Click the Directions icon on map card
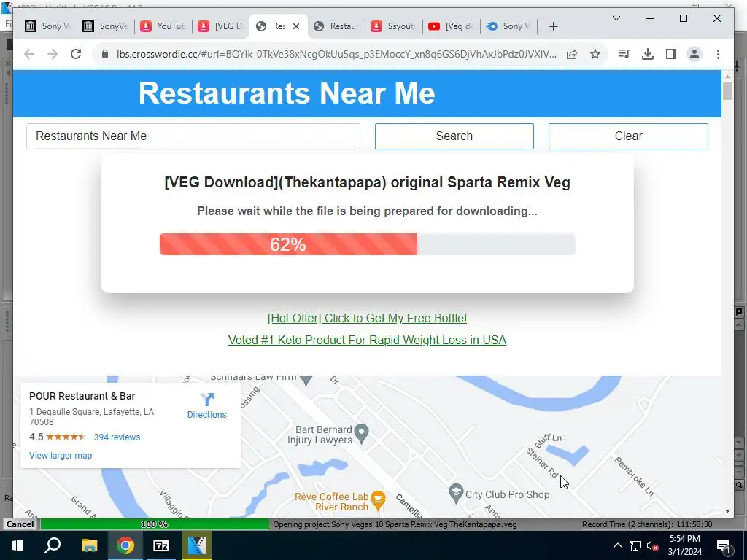 point(206,399)
